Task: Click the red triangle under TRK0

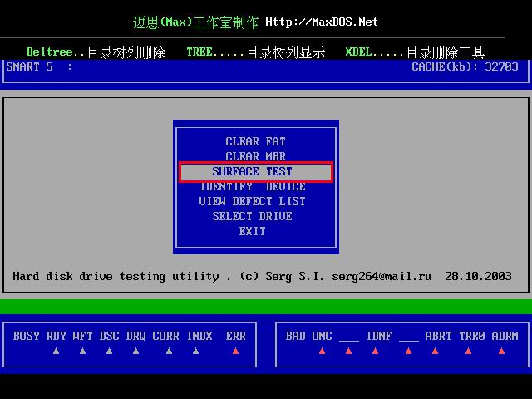Action: (x=468, y=351)
